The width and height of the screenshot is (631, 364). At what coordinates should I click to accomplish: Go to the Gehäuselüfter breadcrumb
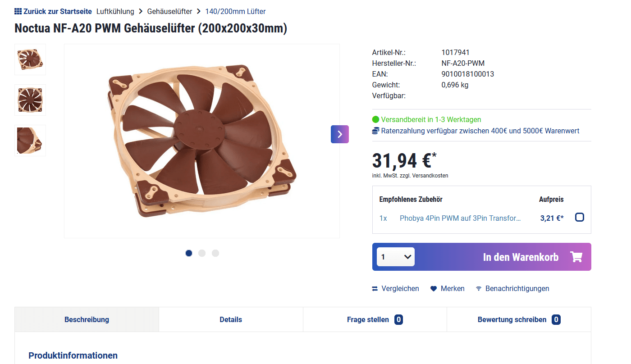(x=169, y=11)
